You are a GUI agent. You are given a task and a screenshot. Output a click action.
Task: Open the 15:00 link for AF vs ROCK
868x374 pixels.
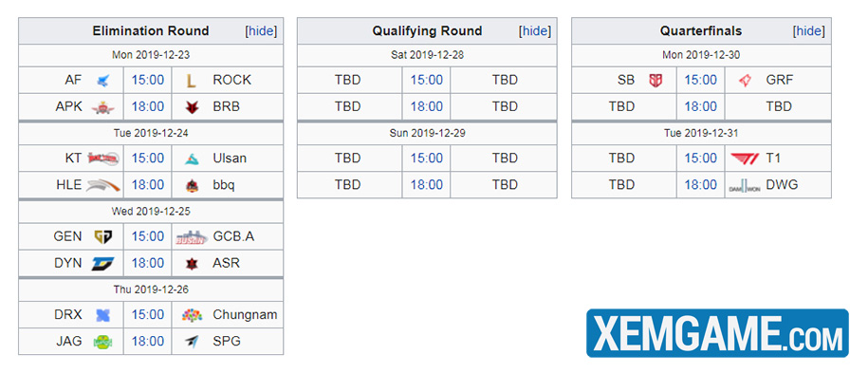[148, 81]
